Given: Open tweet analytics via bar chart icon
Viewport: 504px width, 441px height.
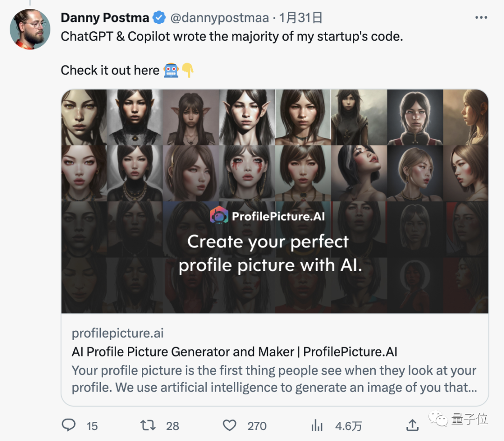Looking at the screenshot, I should click(x=317, y=426).
